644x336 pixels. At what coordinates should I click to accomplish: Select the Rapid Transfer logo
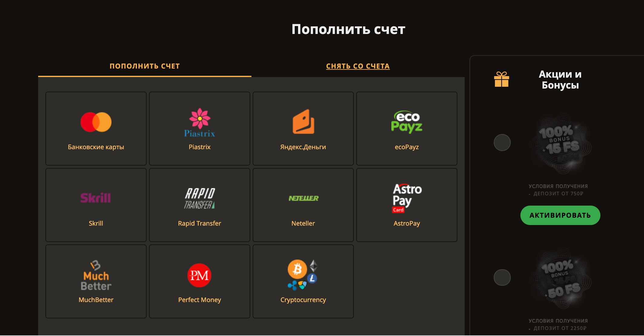click(x=200, y=198)
